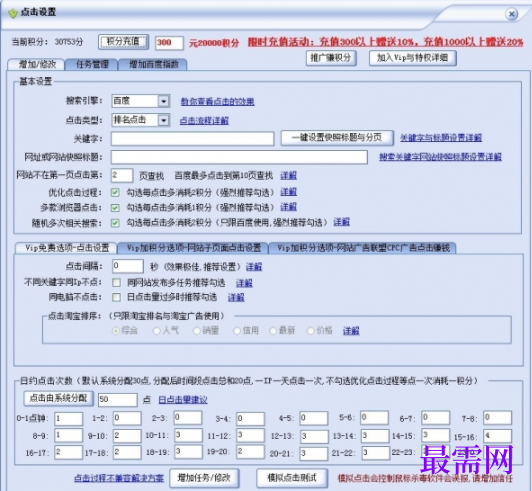The width and height of the screenshot is (532, 491).
Task: Toggle the 随机多次相关搜索 checkbox
Action: (x=115, y=223)
